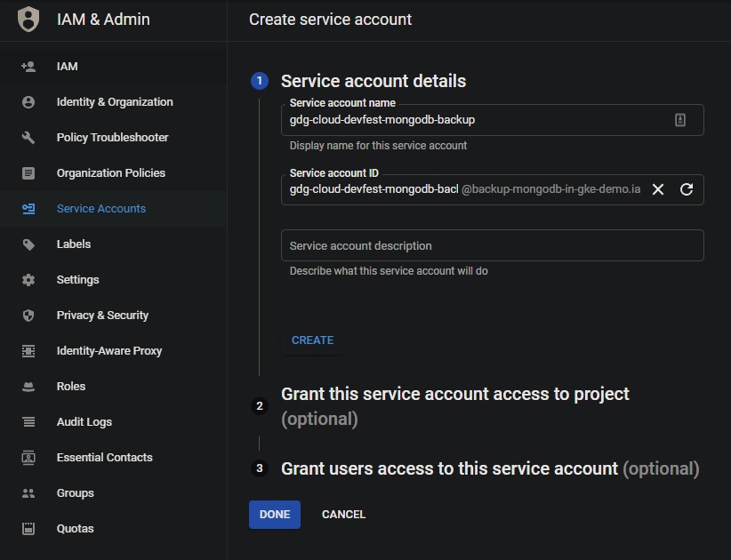Screen dimensions: 731x560
Task: Click the CANCEL button
Action: (x=343, y=515)
